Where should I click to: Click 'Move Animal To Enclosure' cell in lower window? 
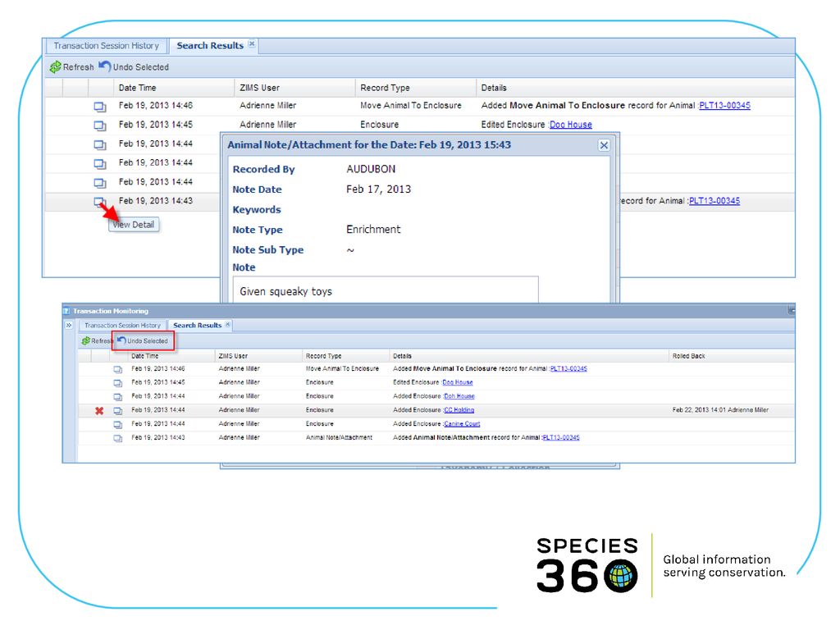[x=342, y=368]
